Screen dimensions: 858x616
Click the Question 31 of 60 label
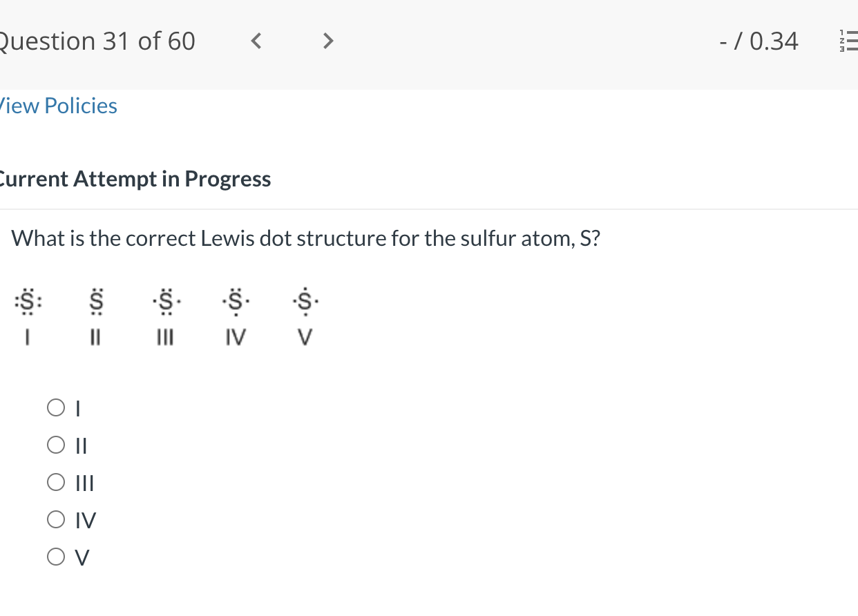click(x=97, y=41)
